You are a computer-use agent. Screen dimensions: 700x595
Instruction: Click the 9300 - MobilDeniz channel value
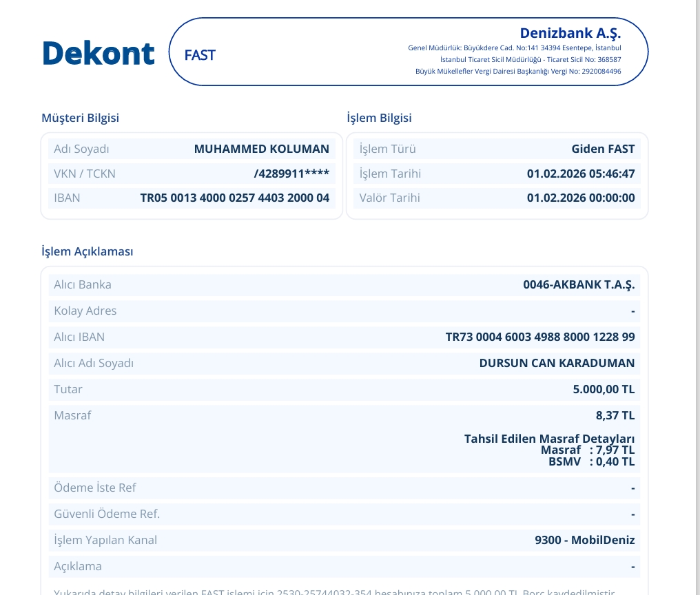coord(585,540)
